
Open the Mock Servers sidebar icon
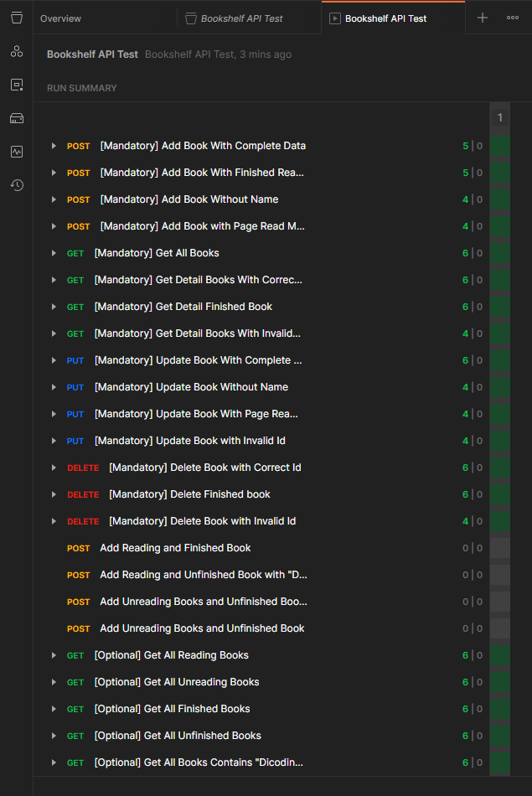17,118
